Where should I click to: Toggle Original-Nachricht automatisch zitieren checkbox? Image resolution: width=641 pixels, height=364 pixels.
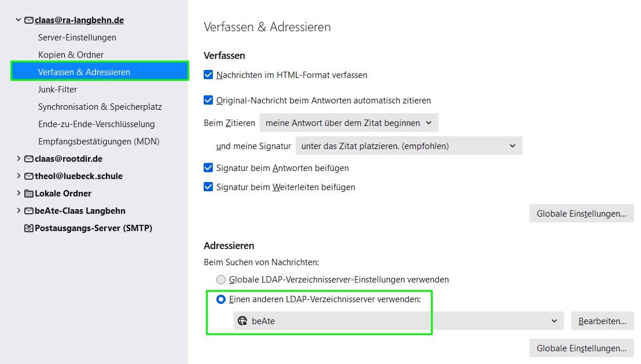click(208, 100)
